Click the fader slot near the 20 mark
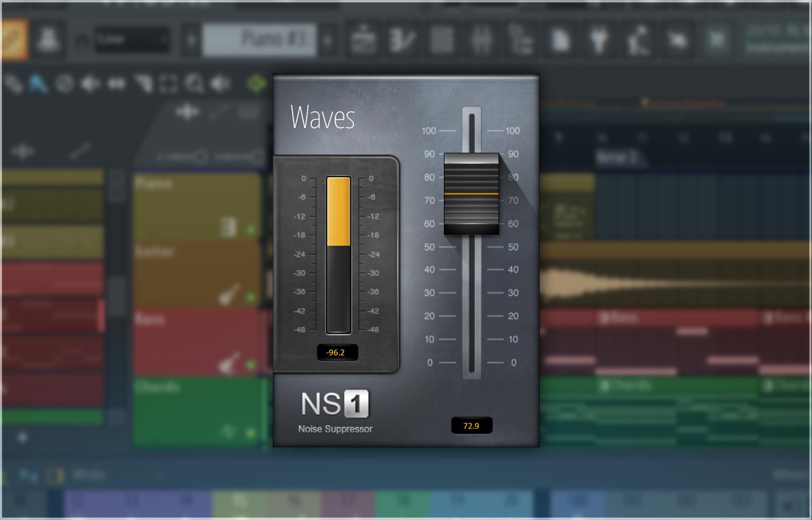 click(x=472, y=316)
